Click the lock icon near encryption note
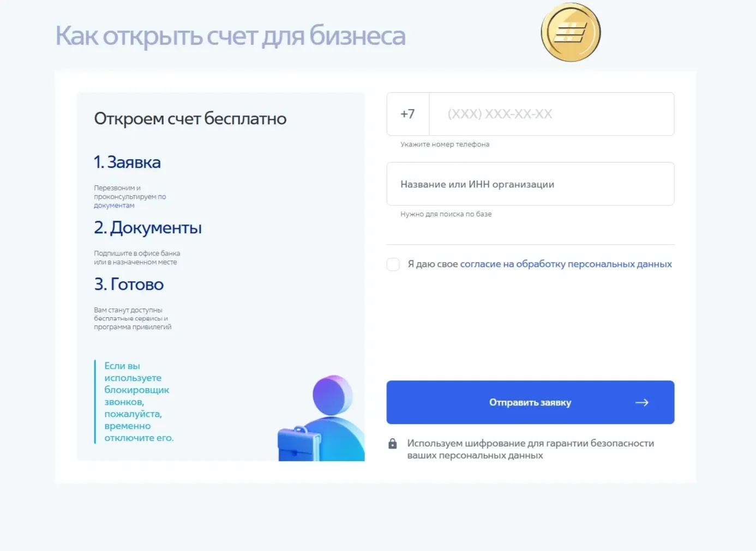This screenshot has width=756, height=551. (392, 444)
